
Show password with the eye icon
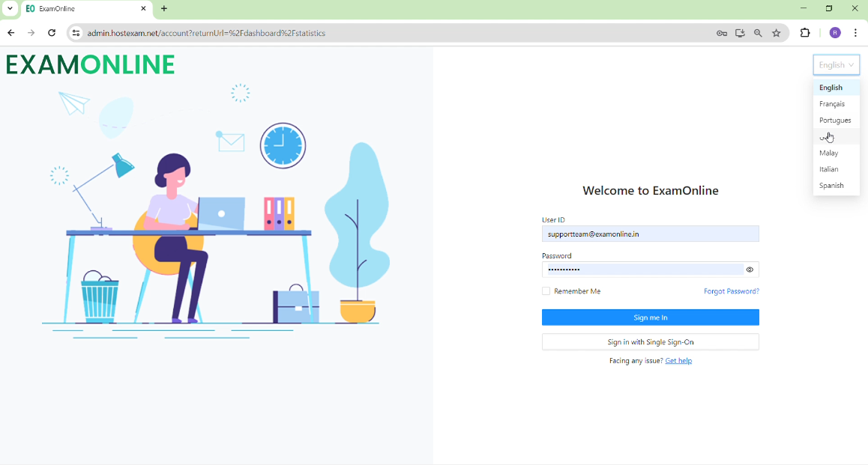coord(750,270)
